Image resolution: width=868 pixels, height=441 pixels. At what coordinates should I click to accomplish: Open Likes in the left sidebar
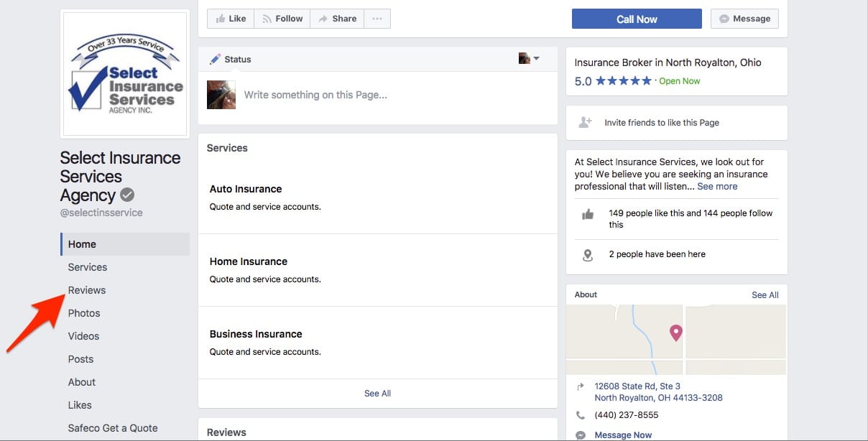(80, 405)
